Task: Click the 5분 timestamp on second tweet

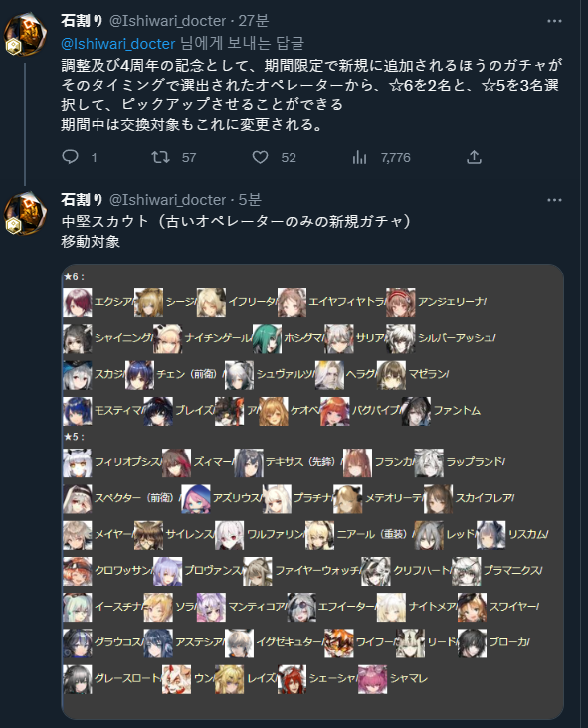Action: (250, 200)
